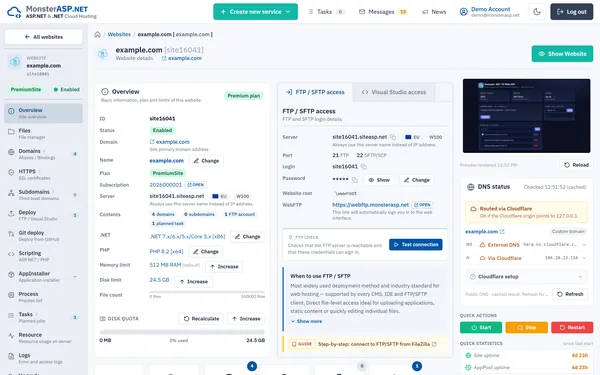Show the hidden FTP password
The height and width of the screenshot is (375, 600).
pyautogui.click(x=379, y=180)
